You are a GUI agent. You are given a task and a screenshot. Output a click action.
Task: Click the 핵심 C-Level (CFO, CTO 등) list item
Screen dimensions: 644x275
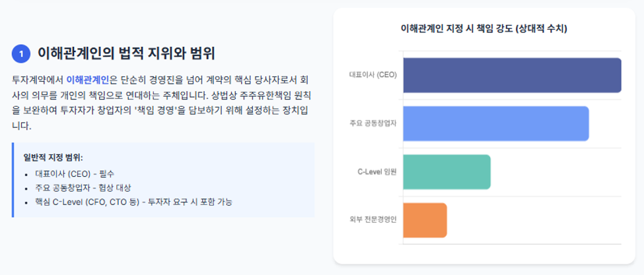pos(134,202)
